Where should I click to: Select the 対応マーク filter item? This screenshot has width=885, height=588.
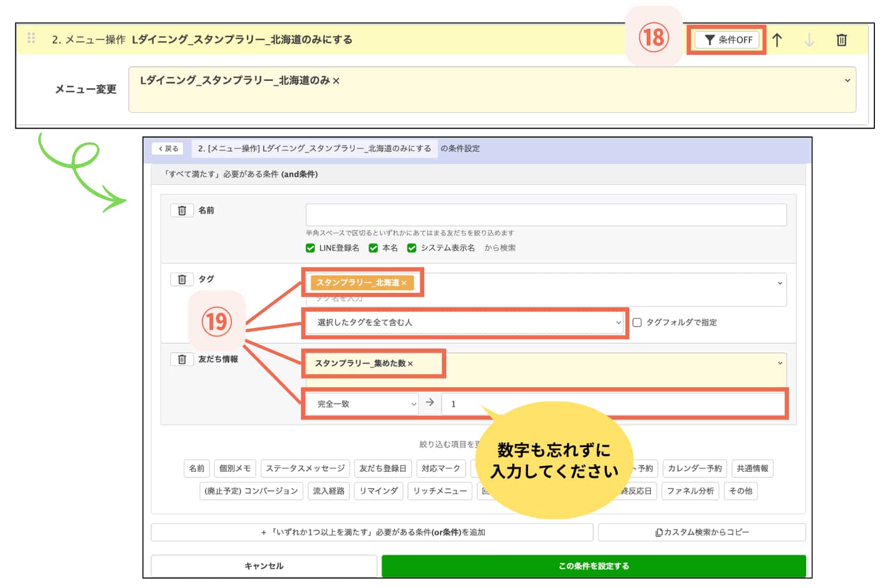point(441,468)
